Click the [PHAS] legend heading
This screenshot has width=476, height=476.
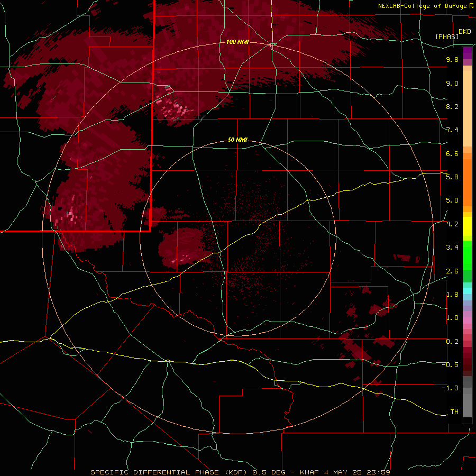447,36
